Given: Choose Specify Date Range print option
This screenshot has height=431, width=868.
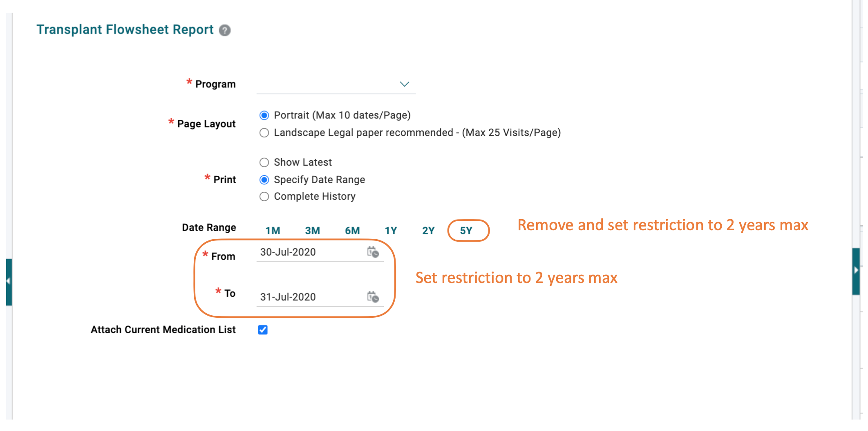Looking at the screenshot, I should point(264,180).
